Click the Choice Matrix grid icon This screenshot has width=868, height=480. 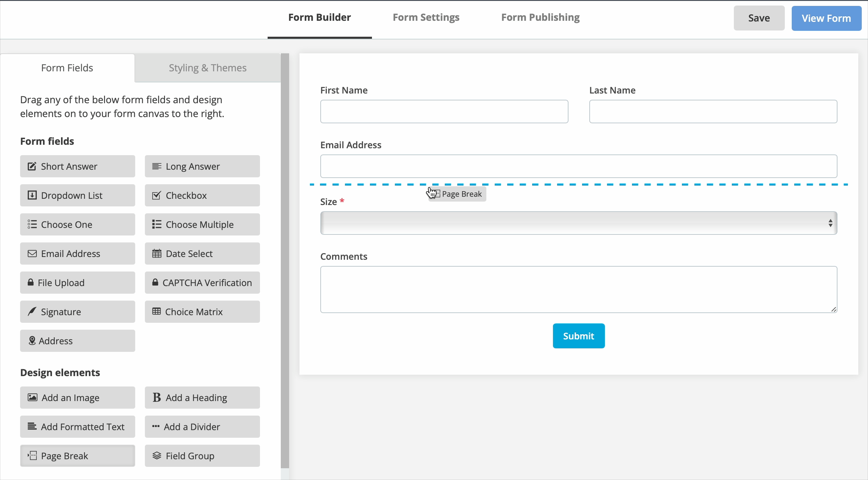pos(156,311)
